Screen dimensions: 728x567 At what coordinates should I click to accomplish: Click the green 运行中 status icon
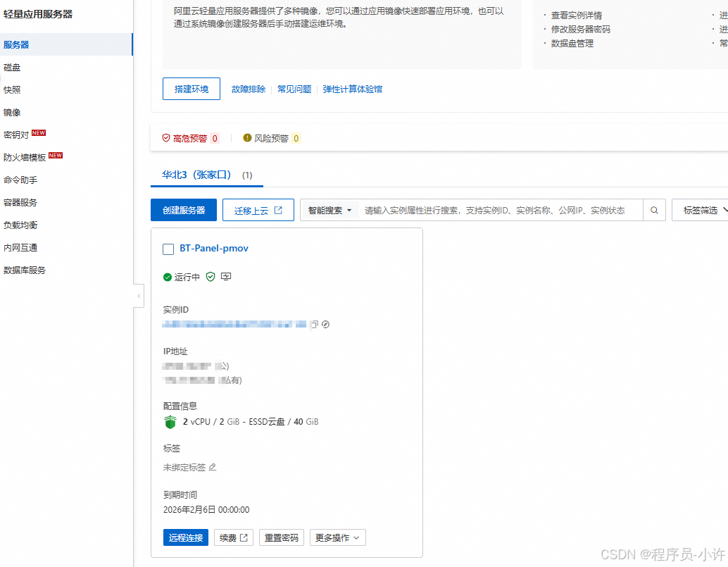(168, 278)
